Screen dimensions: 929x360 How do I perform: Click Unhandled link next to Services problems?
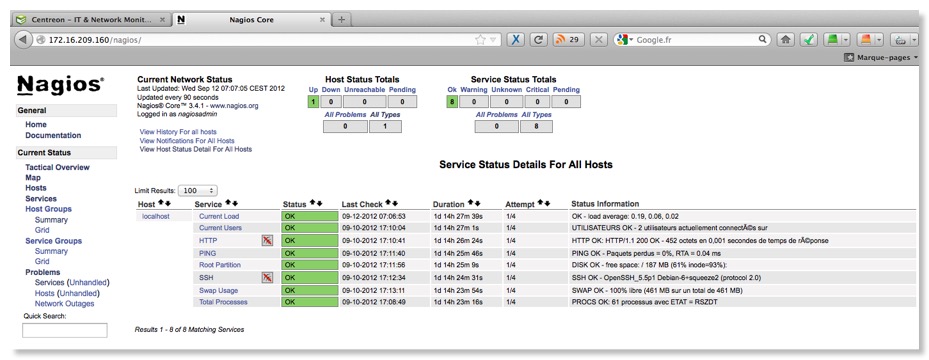click(x=88, y=283)
